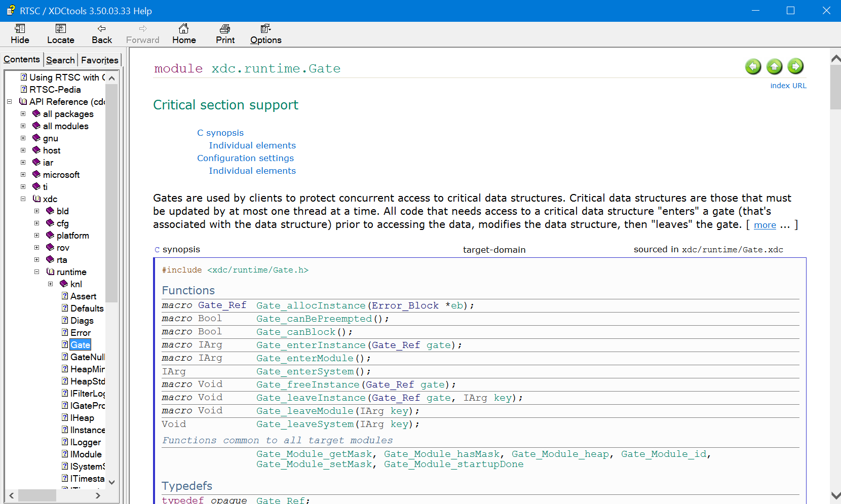Open the Gate_leaveModule function link
Screen dimensions: 841x504
point(305,411)
